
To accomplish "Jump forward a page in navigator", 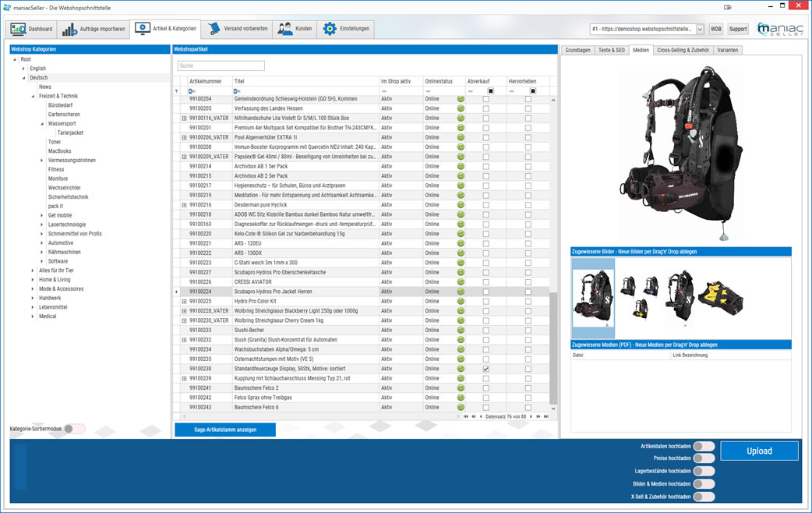I will 538,416.
